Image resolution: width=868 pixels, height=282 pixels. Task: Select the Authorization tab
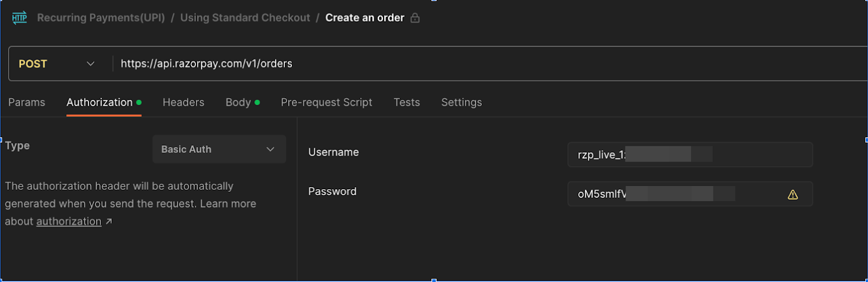104,102
